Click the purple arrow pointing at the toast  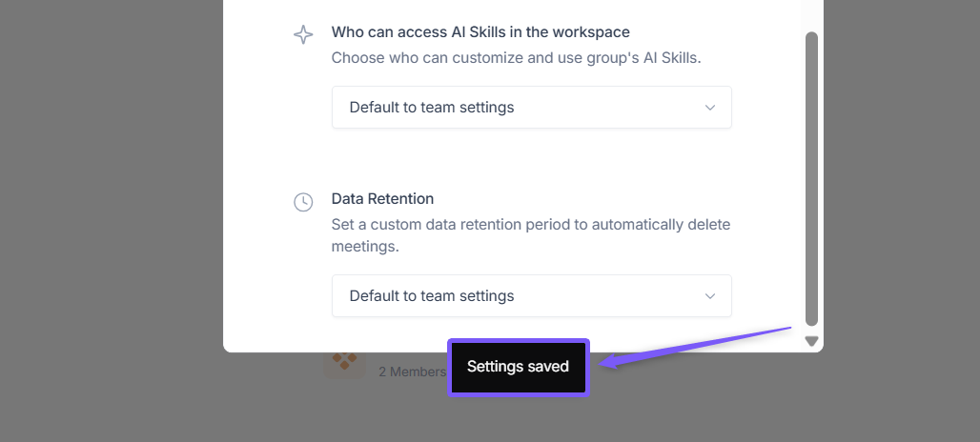pos(696,345)
